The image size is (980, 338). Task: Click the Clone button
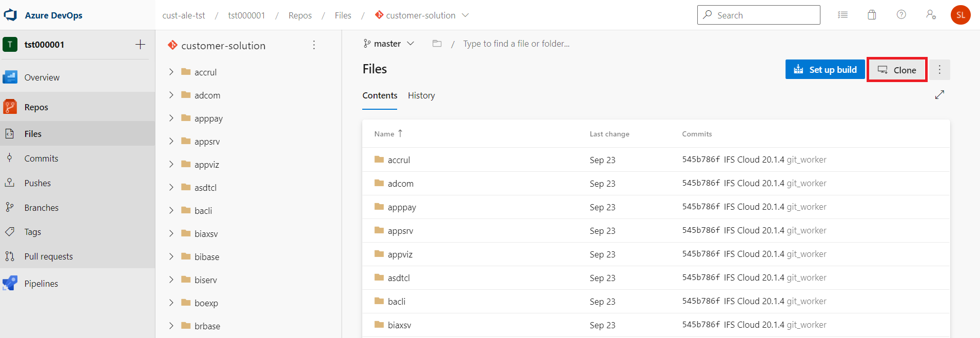pos(897,70)
